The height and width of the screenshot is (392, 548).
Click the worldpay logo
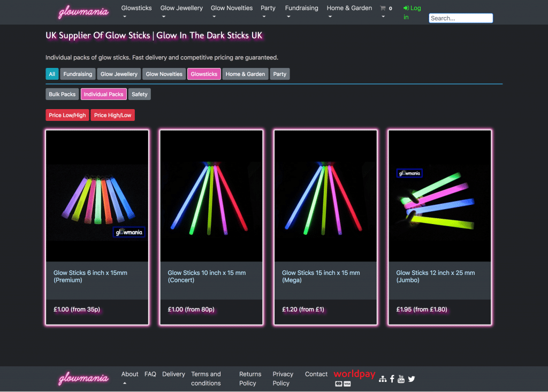click(354, 374)
